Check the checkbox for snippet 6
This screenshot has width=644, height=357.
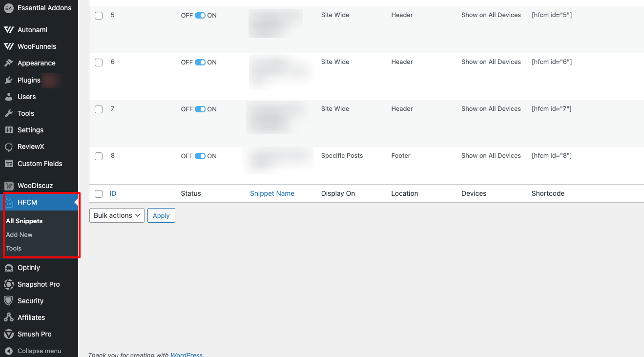(98, 62)
